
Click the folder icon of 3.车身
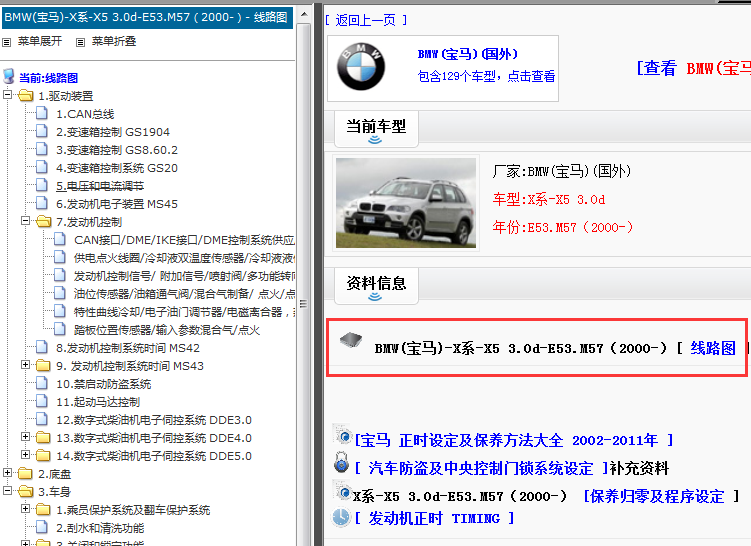pos(25,491)
